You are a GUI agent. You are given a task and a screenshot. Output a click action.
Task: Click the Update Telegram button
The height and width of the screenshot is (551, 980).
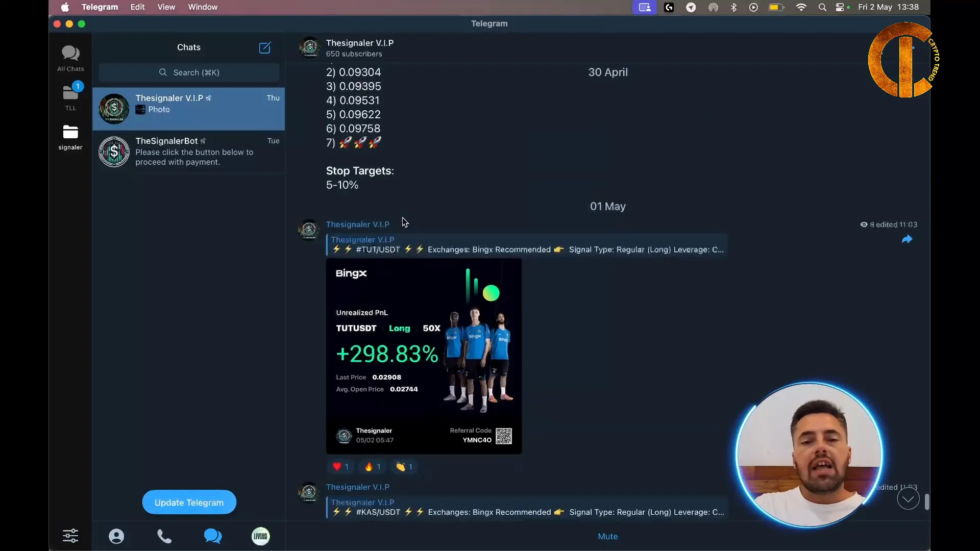189,503
